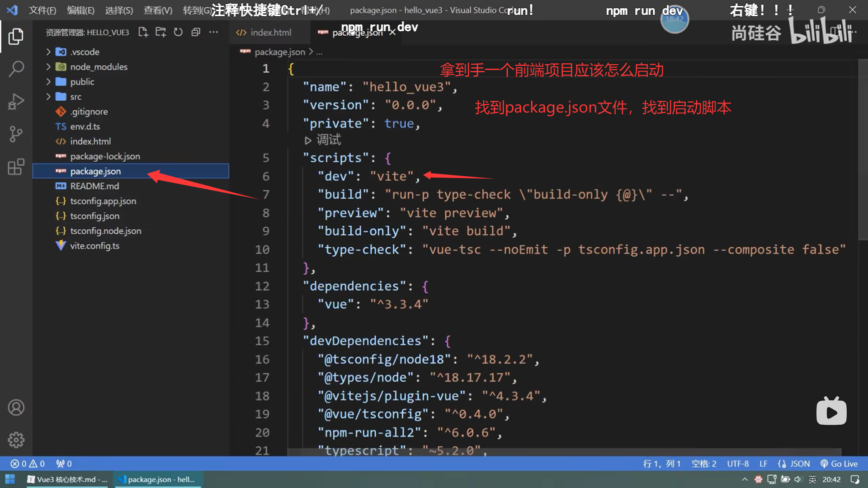The height and width of the screenshot is (488, 868).
Task: Open Source Control view
Action: point(16,134)
